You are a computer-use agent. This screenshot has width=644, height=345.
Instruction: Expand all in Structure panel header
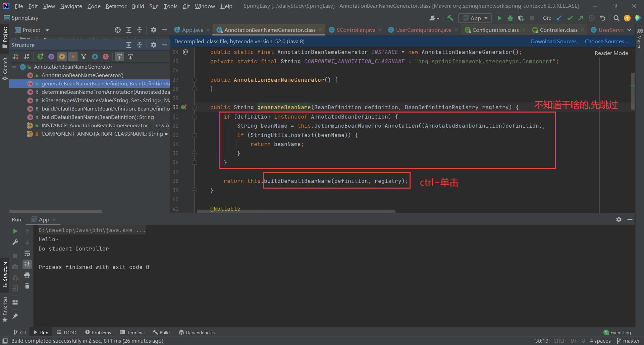(x=129, y=45)
